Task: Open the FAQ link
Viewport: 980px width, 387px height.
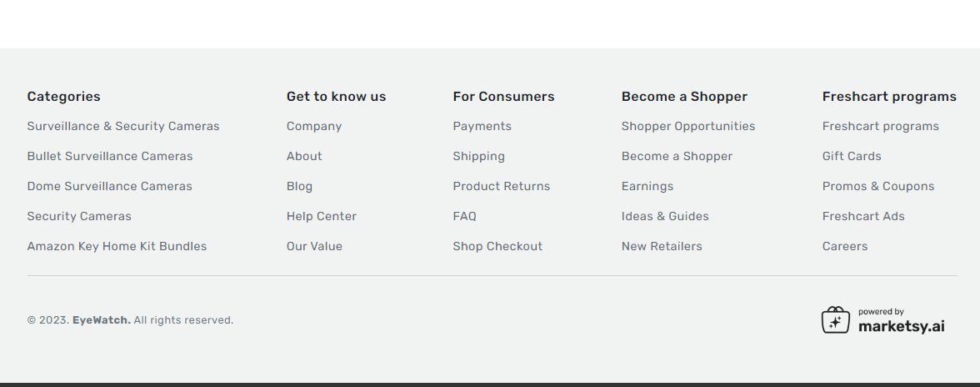Action: (464, 216)
